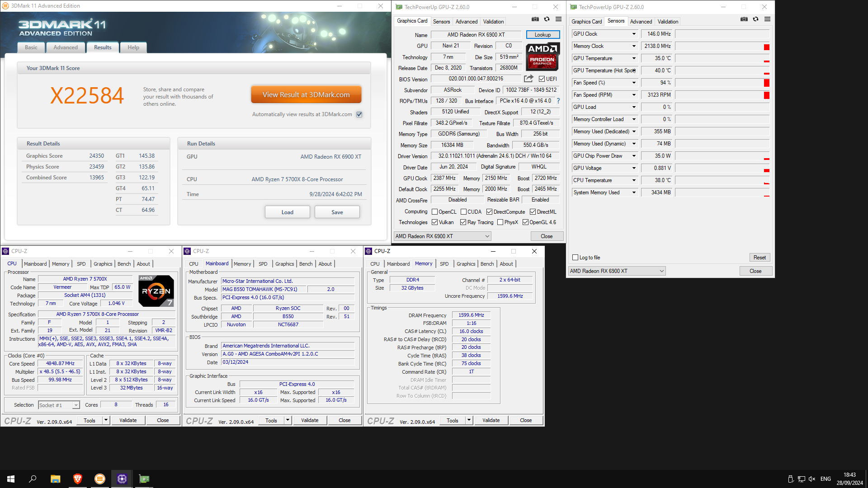Click the Bus Interface question mark icon
This screenshot has height=488, width=868.
pos(558,101)
